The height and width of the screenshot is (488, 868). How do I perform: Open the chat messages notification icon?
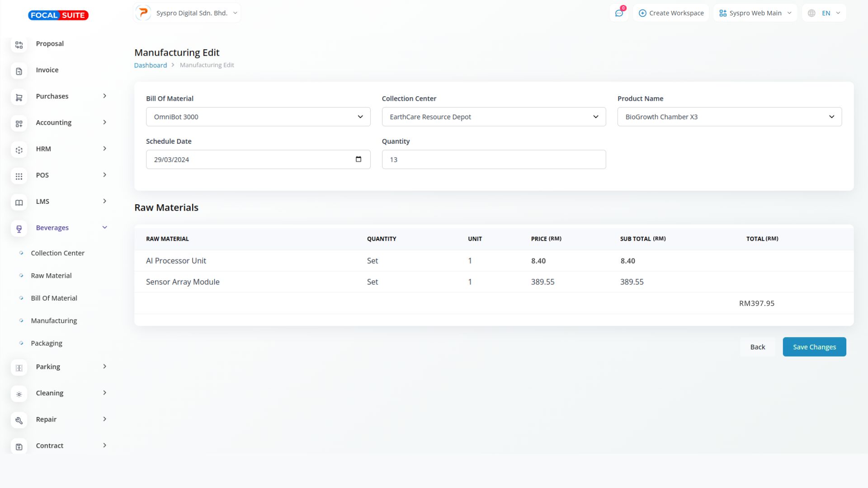click(619, 13)
